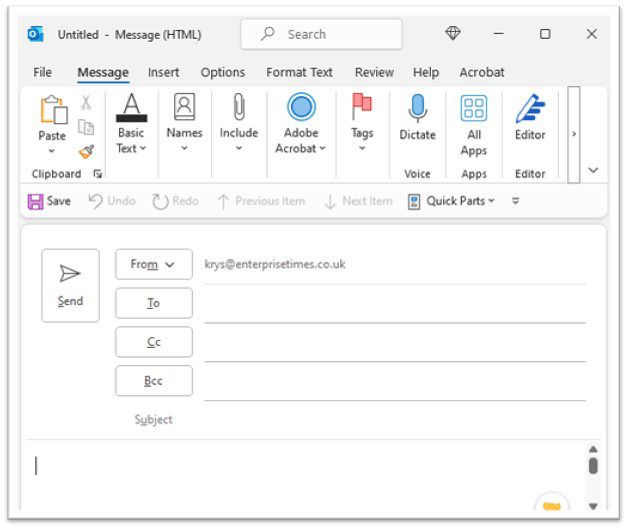Open the Adobe Acrobat ribbon menu
The height and width of the screenshot is (529, 628).
tap(300, 123)
